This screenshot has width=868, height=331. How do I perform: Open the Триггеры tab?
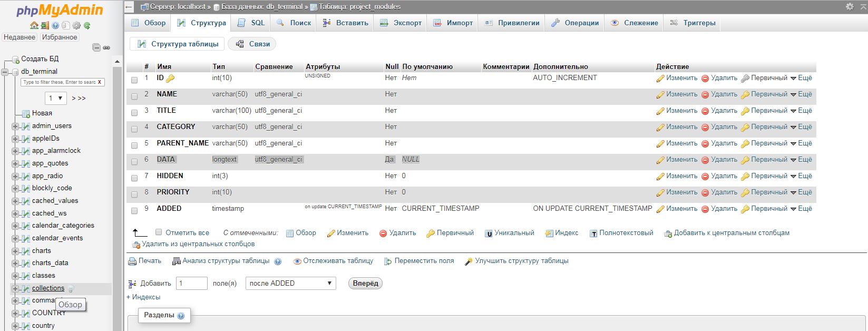[693, 23]
